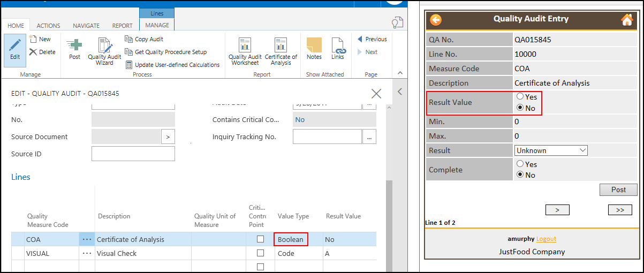Click the lightbulb help icon
Screen dimensions: 644x273
397,22
